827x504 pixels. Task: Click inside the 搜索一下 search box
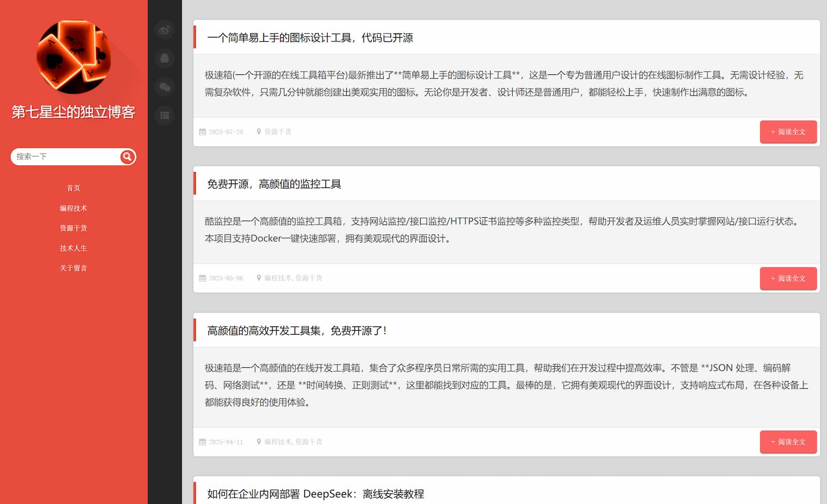pyautogui.click(x=61, y=157)
